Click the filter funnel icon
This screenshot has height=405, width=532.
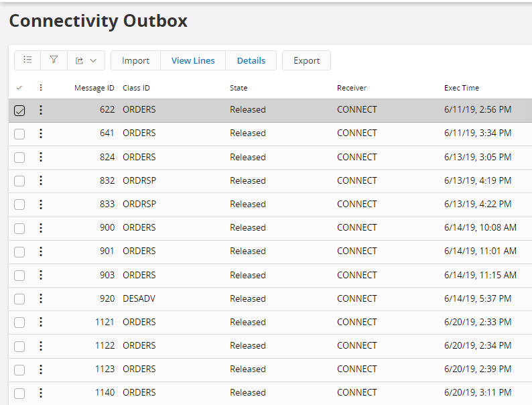click(x=54, y=60)
